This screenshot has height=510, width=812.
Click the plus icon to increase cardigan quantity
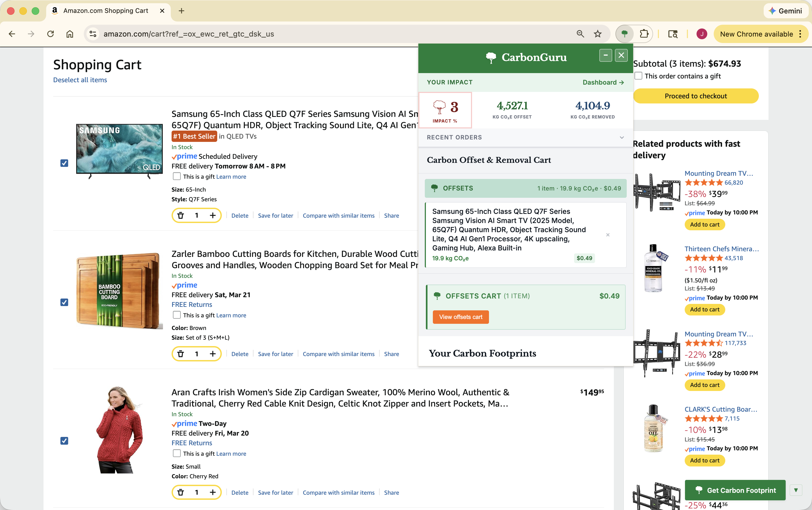tap(213, 492)
